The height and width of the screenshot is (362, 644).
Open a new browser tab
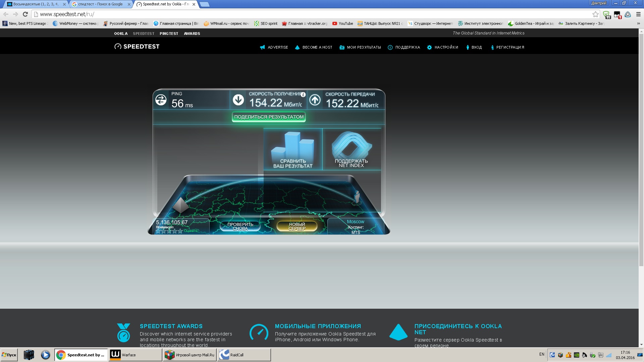click(204, 4)
